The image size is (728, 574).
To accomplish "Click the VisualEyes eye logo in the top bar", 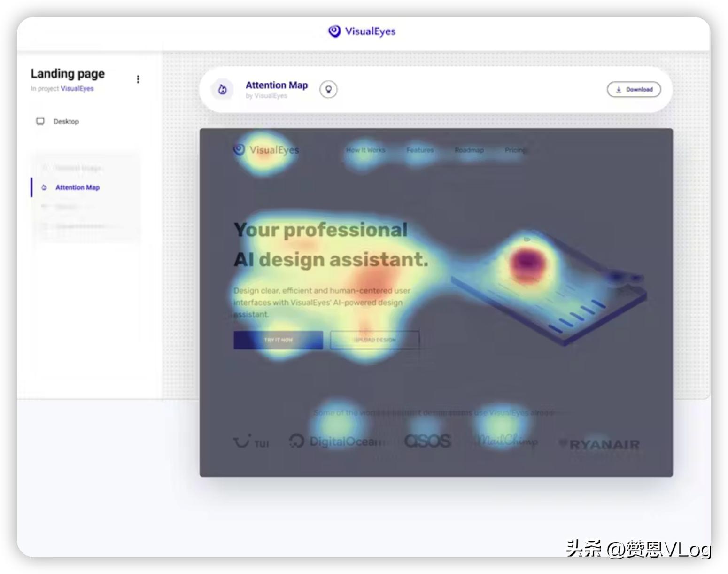I will point(334,31).
